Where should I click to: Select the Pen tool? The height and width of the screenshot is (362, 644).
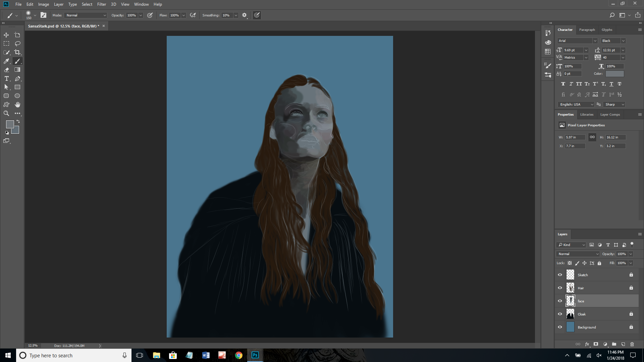17,78
